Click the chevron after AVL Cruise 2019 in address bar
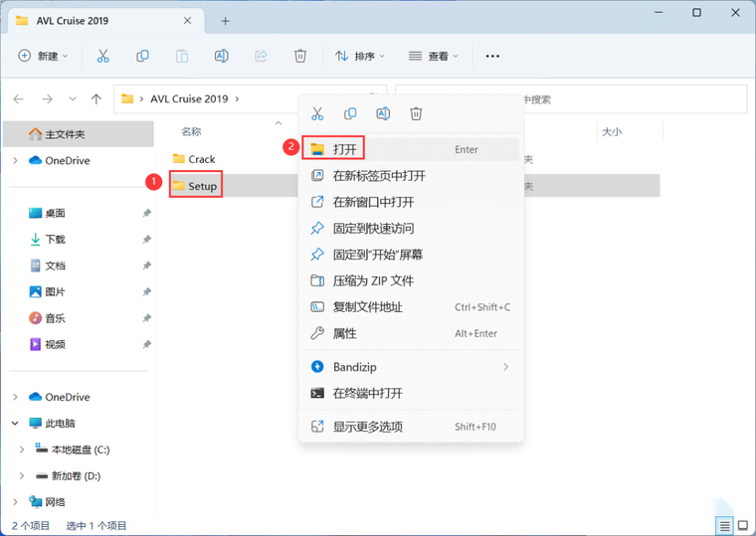The width and height of the screenshot is (756, 536). [x=237, y=98]
